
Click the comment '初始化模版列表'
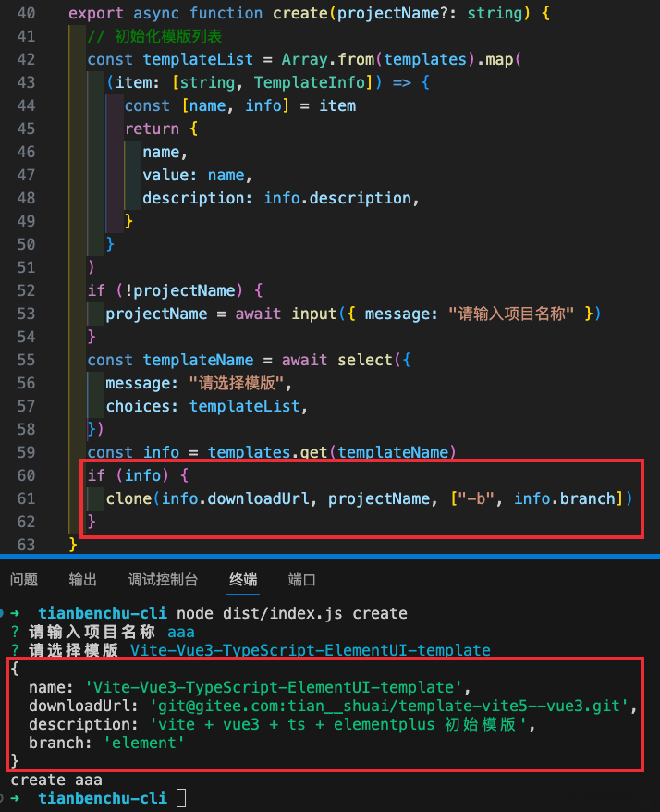click(x=168, y=36)
